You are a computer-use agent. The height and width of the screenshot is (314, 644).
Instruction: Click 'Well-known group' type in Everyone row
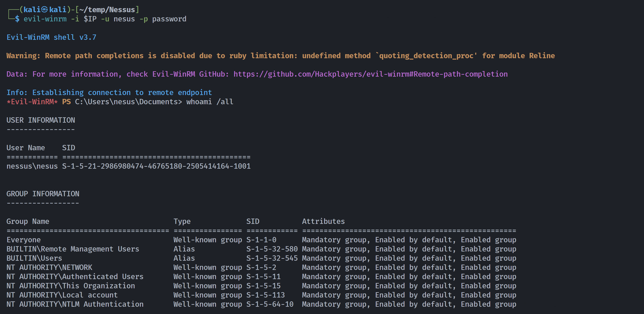(x=208, y=240)
